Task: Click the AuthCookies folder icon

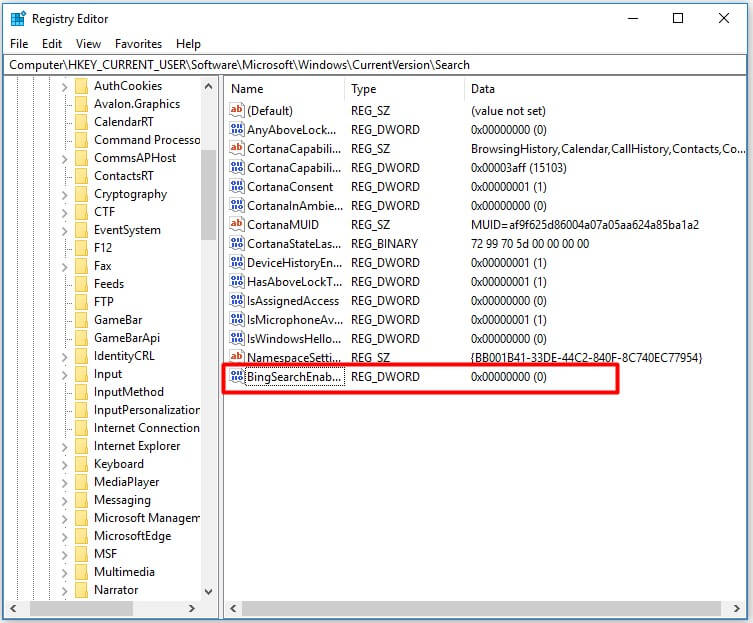Action: click(x=82, y=86)
